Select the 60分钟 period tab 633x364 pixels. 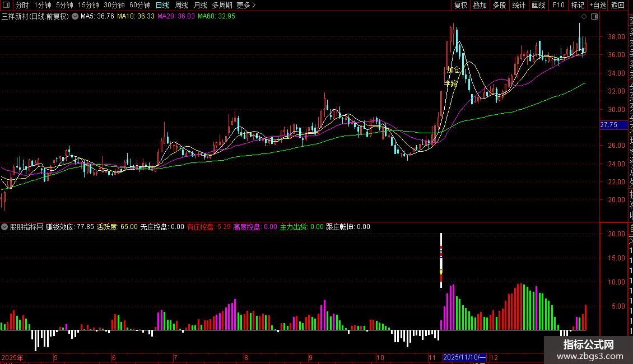[140, 5]
